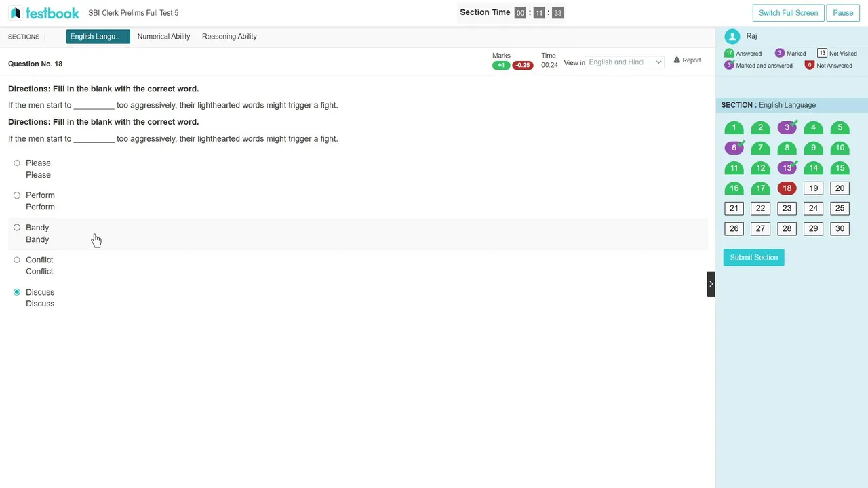Click the Not Answered legend badge

click(x=809, y=65)
